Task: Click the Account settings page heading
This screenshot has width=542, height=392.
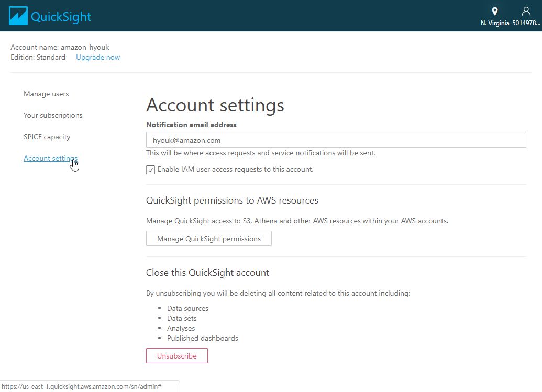Action: (x=215, y=105)
